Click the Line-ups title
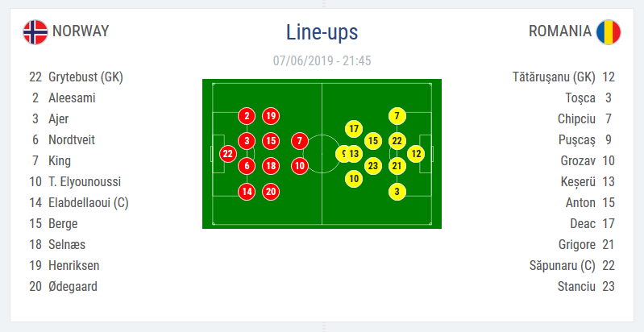644x332 pixels. (x=322, y=32)
